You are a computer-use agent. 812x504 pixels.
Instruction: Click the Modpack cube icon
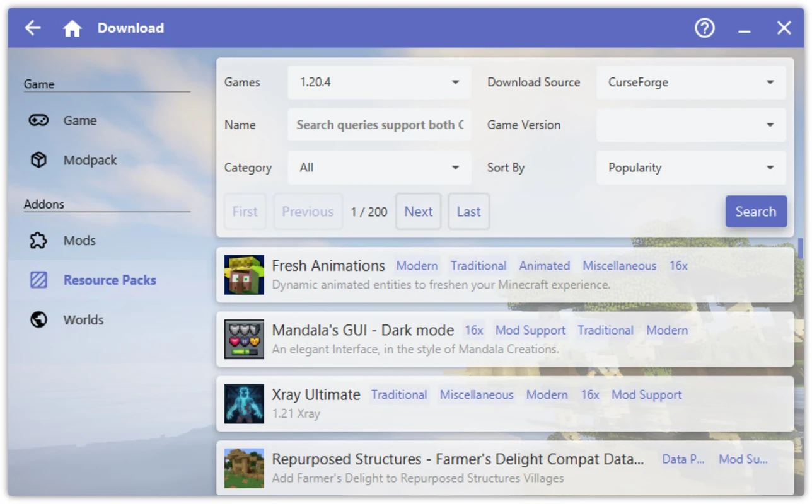[x=38, y=160]
